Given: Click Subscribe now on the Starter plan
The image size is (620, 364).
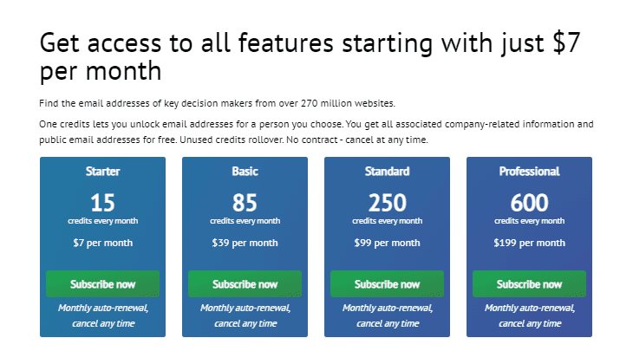Looking at the screenshot, I should click(102, 284).
